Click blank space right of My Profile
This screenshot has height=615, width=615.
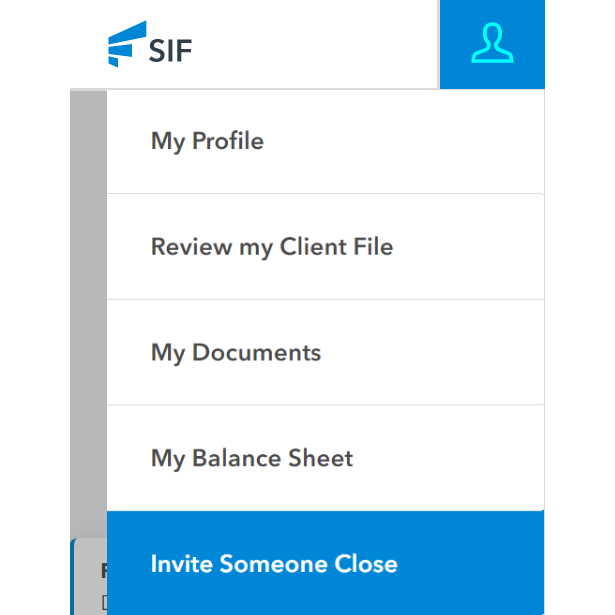(x=420, y=141)
